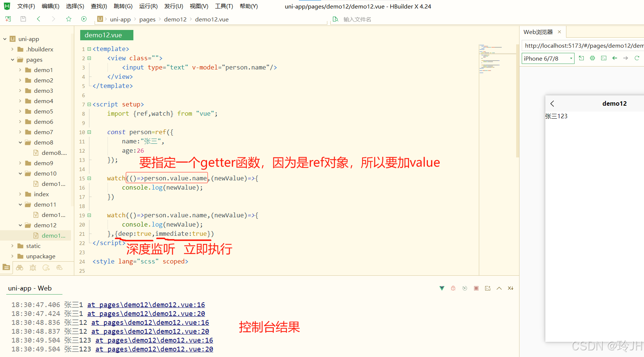Click the debug bug icon in console toolbar
Viewport: 644px width, 357px height.
point(453,288)
